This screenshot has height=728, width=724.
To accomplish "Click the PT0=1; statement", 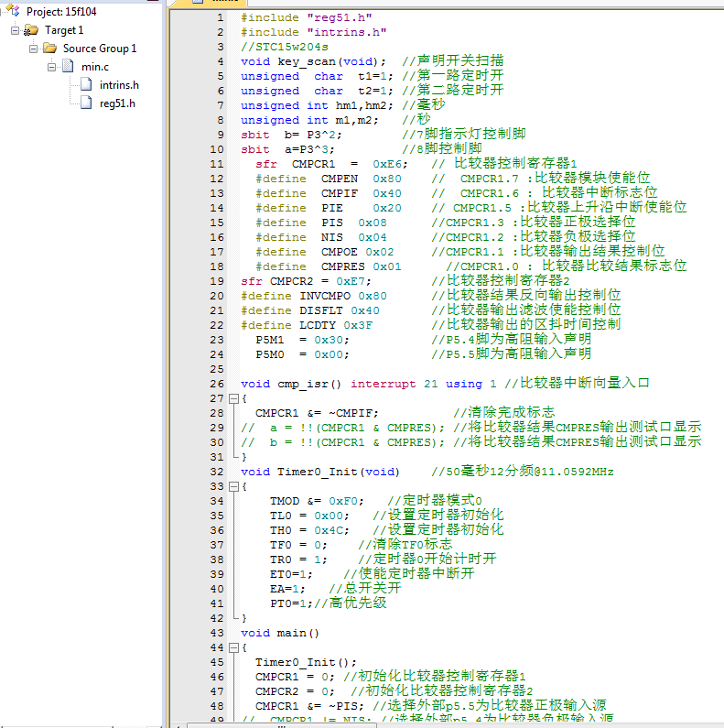I will (x=291, y=603).
